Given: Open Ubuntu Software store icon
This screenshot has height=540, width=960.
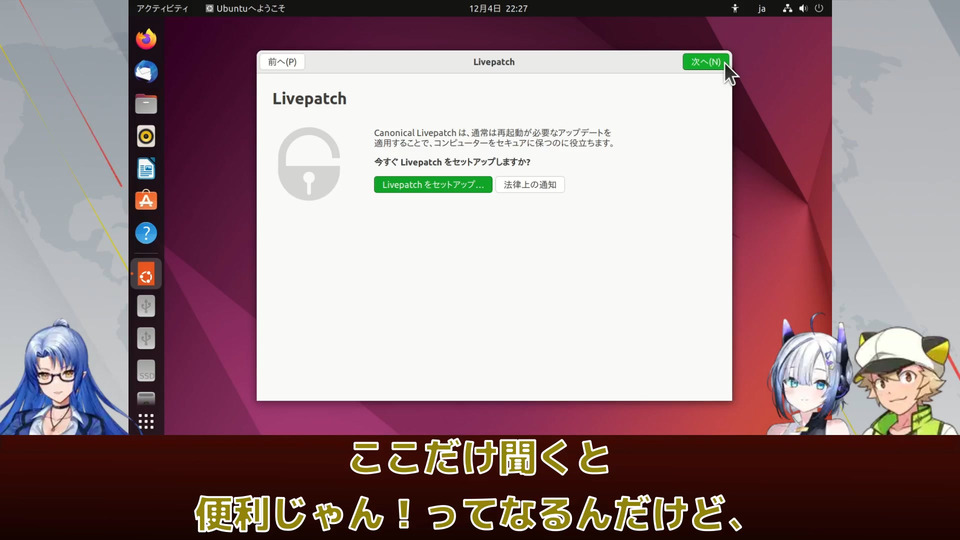Looking at the screenshot, I should [x=146, y=201].
